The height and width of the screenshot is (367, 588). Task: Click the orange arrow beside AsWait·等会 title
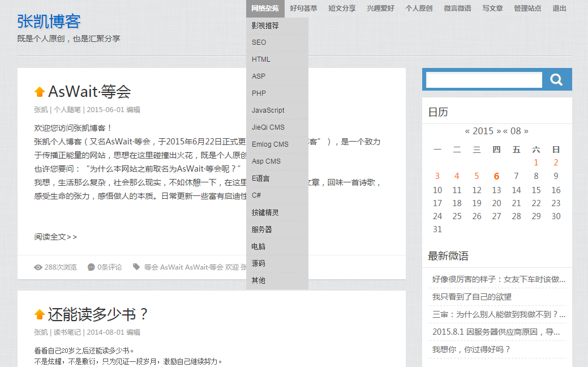coord(40,92)
